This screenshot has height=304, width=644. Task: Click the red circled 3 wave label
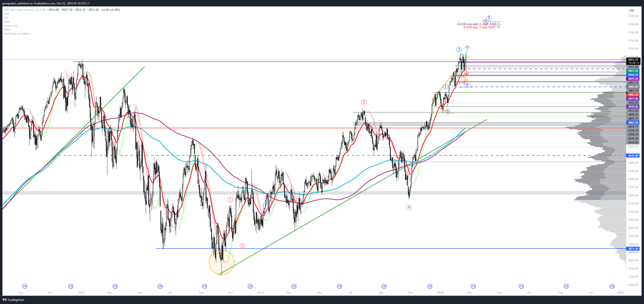click(x=364, y=102)
